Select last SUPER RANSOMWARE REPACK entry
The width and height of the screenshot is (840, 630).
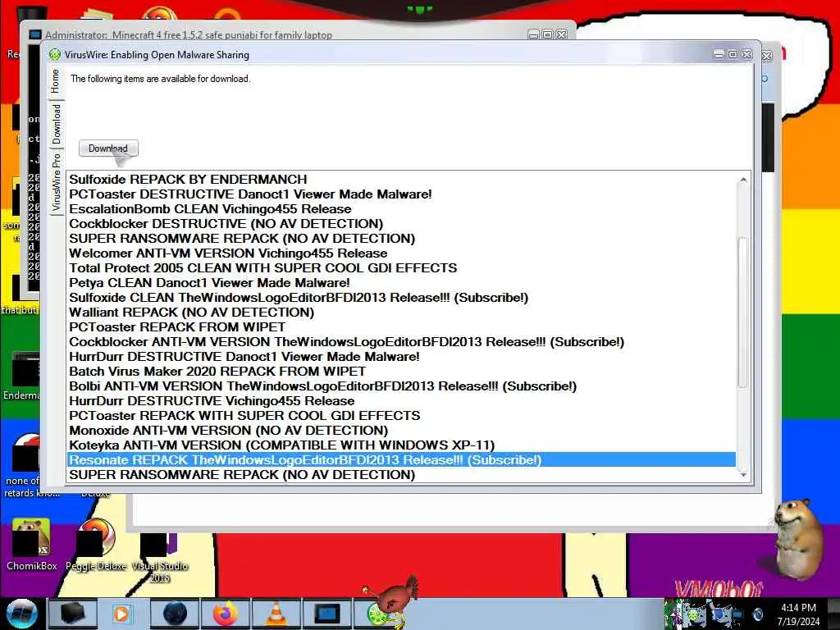[402, 475]
